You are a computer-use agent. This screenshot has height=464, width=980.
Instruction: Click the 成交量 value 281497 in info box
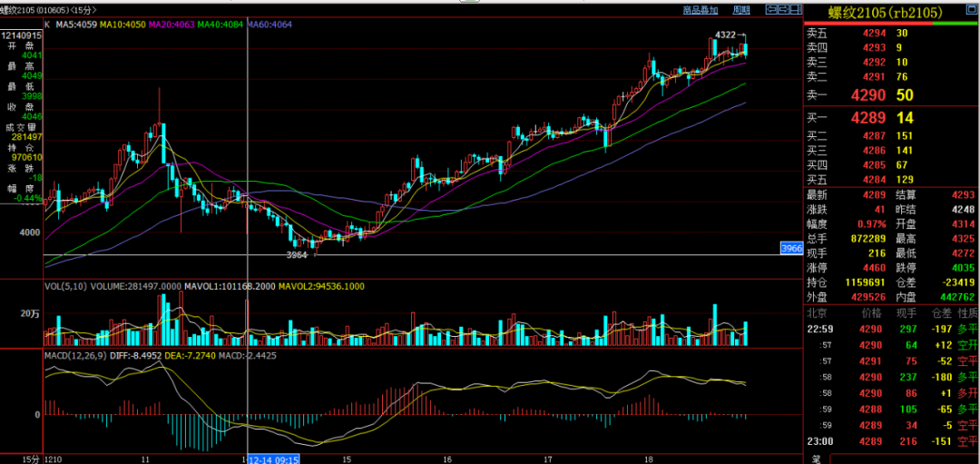(27, 137)
